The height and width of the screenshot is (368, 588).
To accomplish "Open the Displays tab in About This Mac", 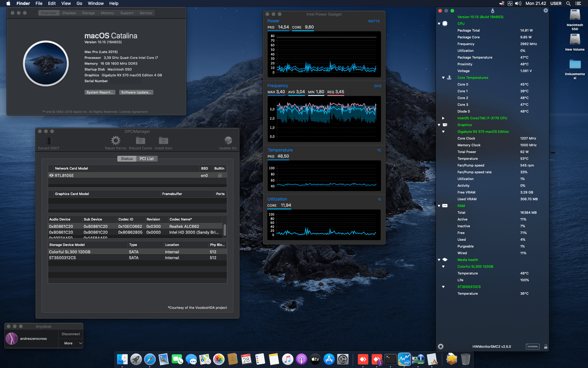I will (x=69, y=13).
